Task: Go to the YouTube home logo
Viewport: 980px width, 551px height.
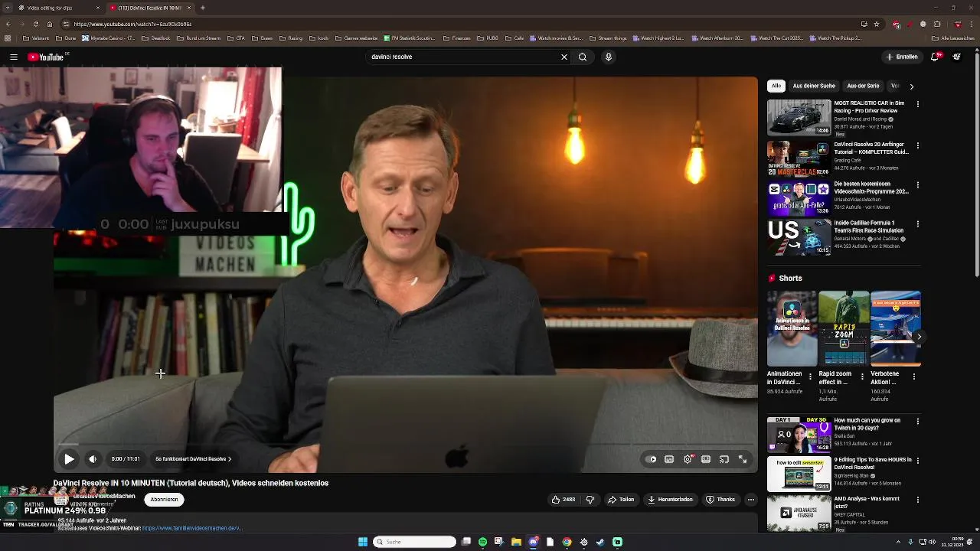Action: pyautogui.click(x=47, y=57)
